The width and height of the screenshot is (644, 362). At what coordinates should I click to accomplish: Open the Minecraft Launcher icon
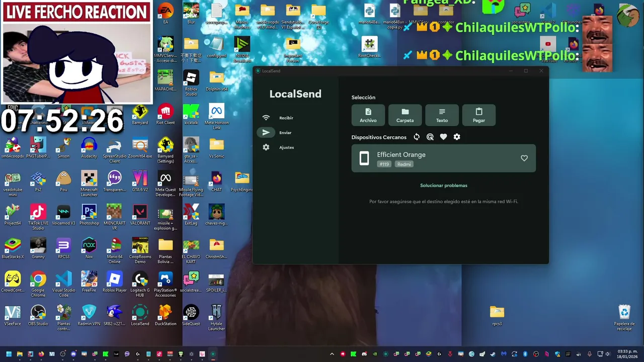click(89, 184)
